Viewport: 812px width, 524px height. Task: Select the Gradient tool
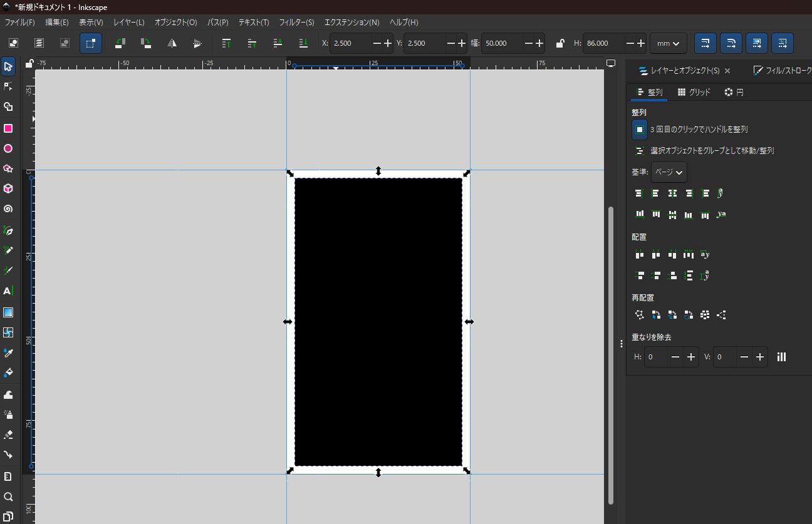click(8, 312)
